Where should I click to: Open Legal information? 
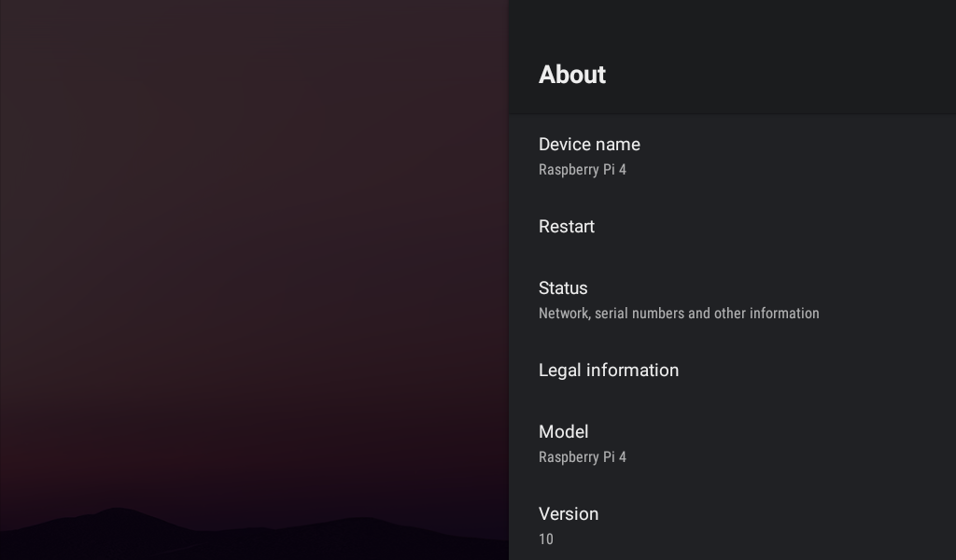point(732,371)
